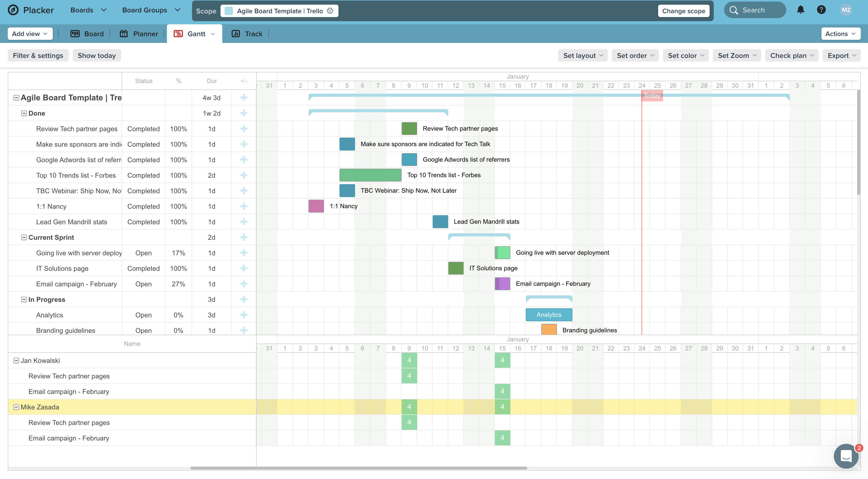Viewport: 868px width, 479px height.
Task: Click the notifications bell icon
Action: click(801, 10)
